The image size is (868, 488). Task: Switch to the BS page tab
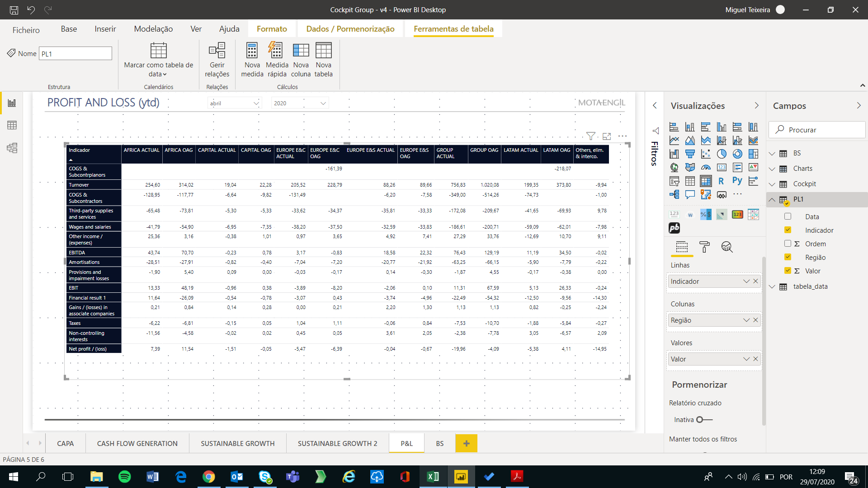tap(439, 443)
